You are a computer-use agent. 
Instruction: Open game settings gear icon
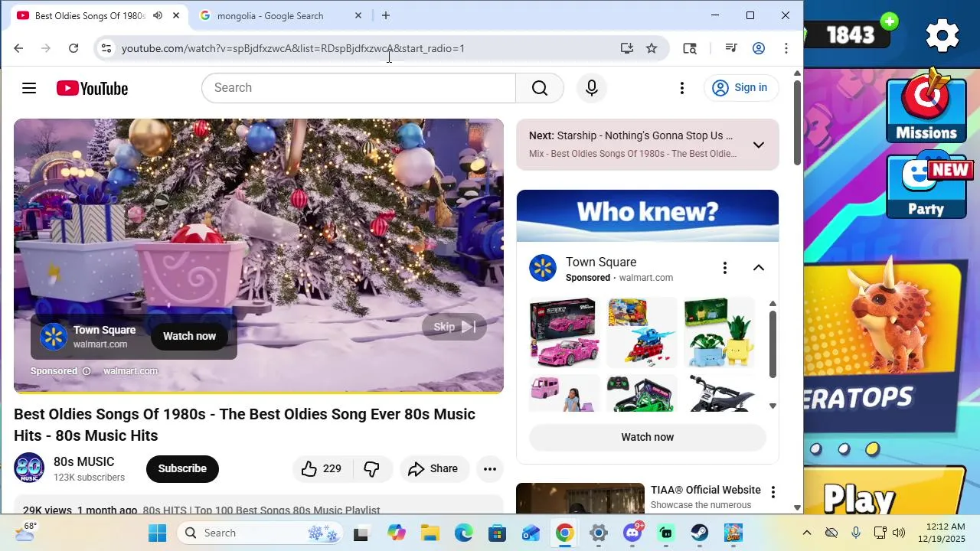click(942, 35)
